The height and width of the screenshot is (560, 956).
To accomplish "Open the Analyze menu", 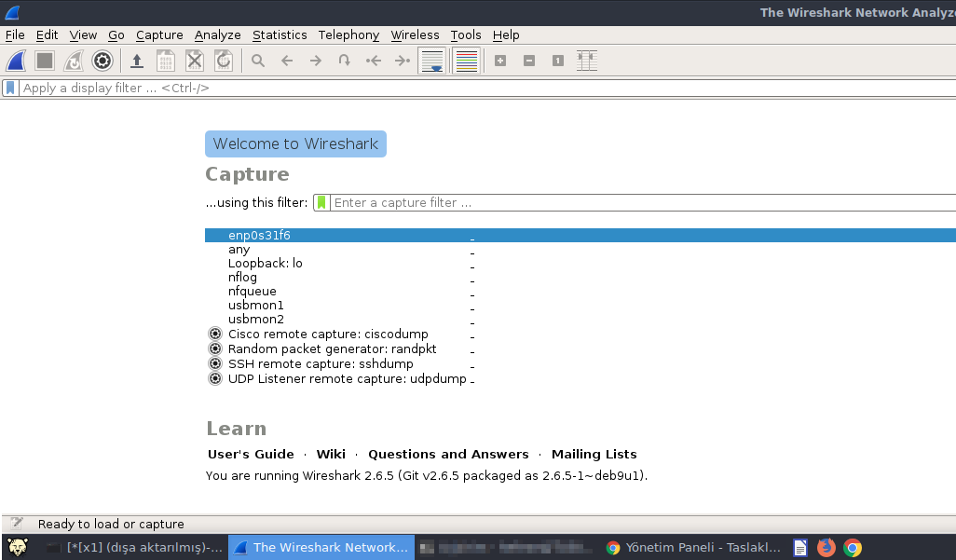I will (x=218, y=34).
